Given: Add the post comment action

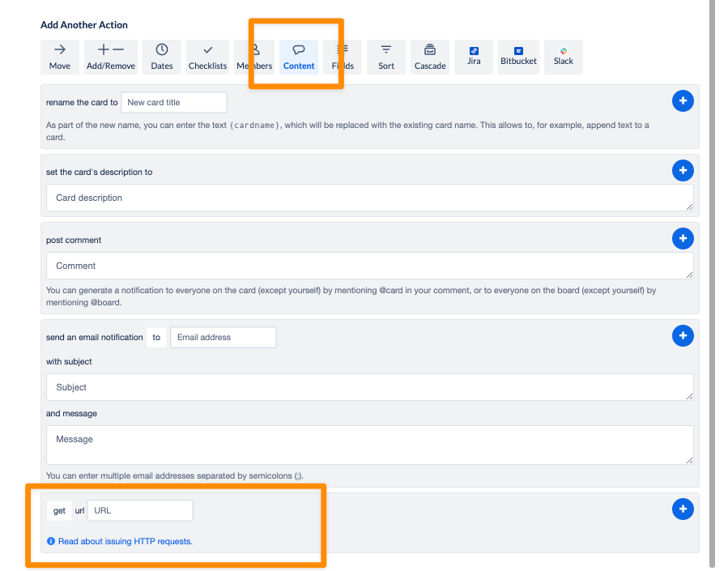Looking at the screenshot, I should [x=683, y=239].
